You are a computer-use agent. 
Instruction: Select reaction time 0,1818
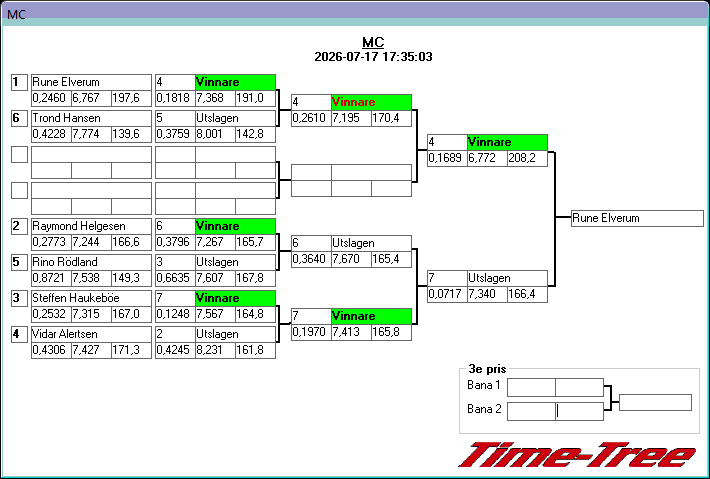point(175,98)
